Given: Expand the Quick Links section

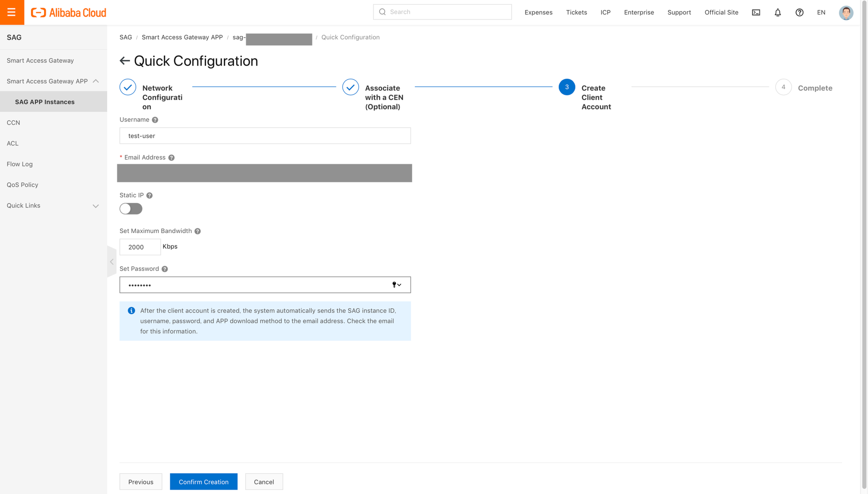Looking at the screenshot, I should tap(96, 206).
